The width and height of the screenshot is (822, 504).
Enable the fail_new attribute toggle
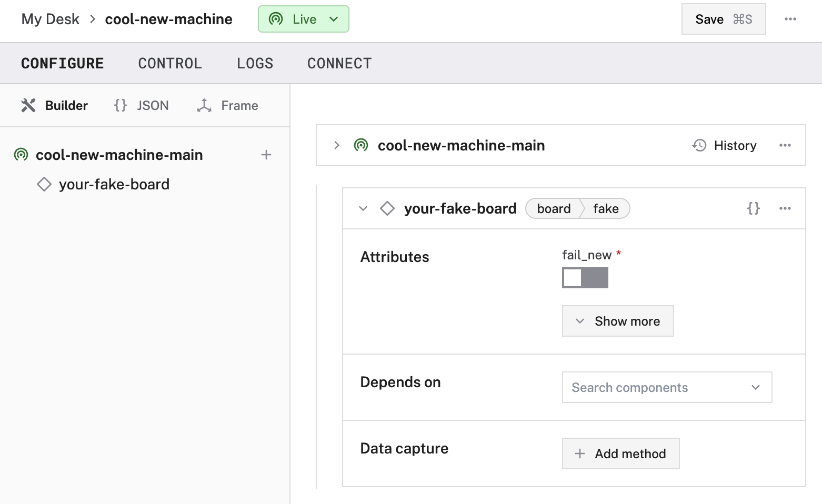pyautogui.click(x=585, y=278)
